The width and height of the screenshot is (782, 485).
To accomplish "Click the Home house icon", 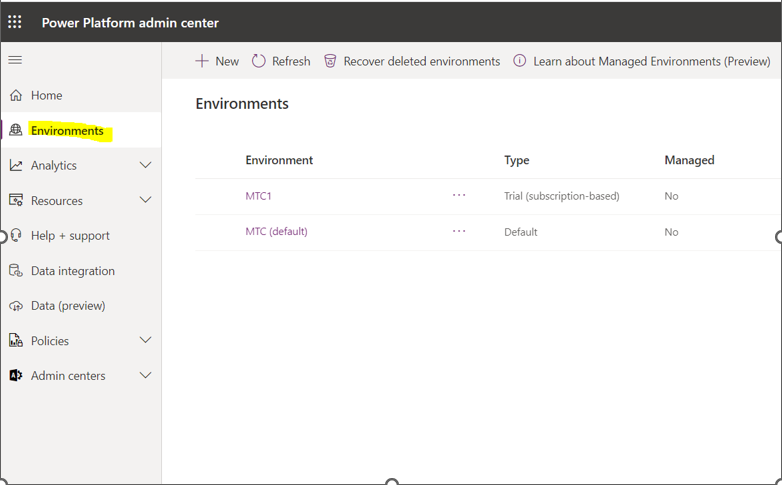I will [x=16, y=95].
